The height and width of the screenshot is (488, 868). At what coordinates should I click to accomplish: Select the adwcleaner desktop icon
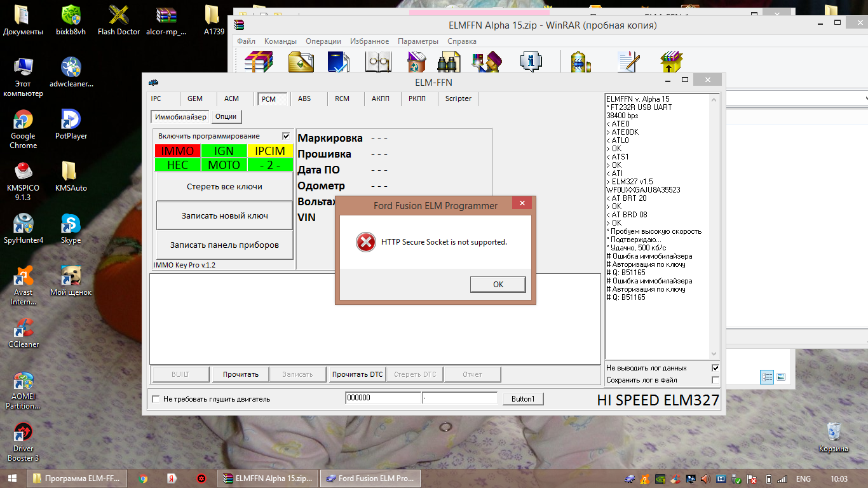click(x=71, y=72)
